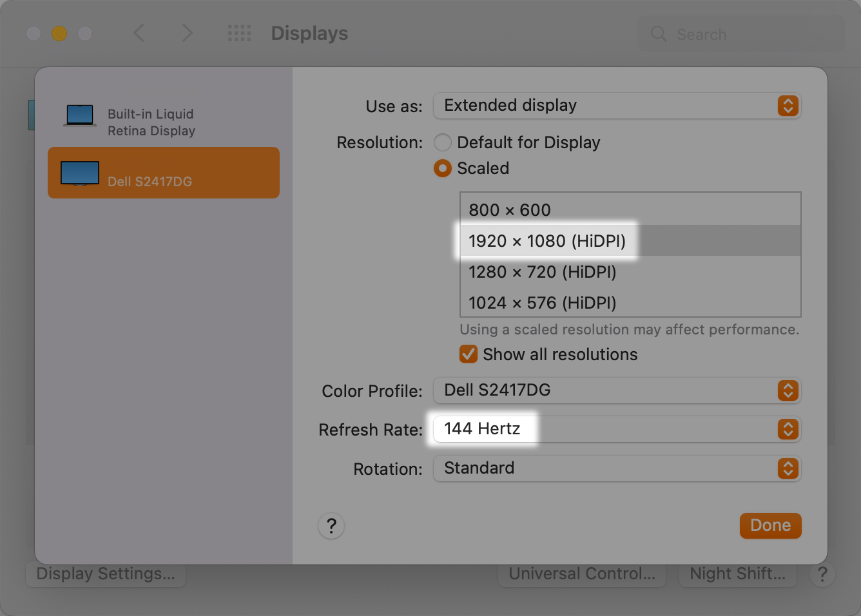Select the Scaled resolution radio button

tap(443, 168)
